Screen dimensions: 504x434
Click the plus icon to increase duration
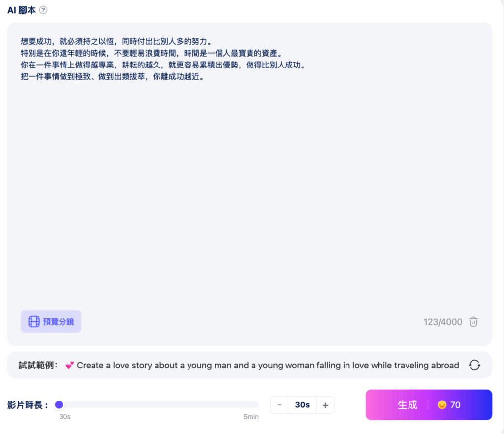pos(325,404)
